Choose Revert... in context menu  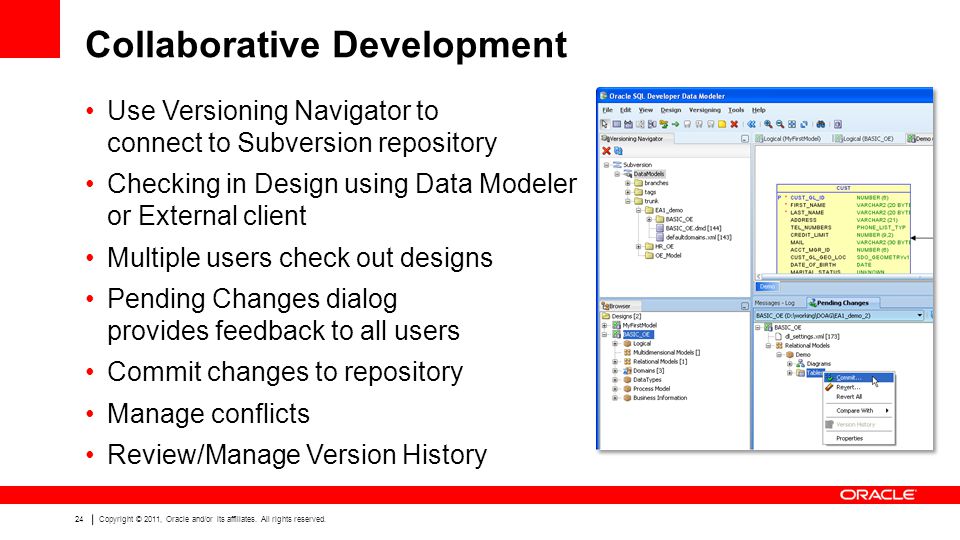coord(859,387)
